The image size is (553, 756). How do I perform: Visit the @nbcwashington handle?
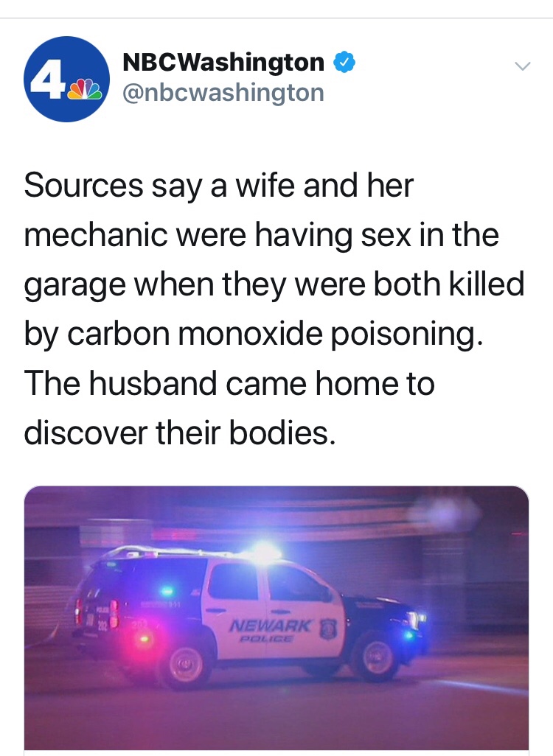point(223,93)
